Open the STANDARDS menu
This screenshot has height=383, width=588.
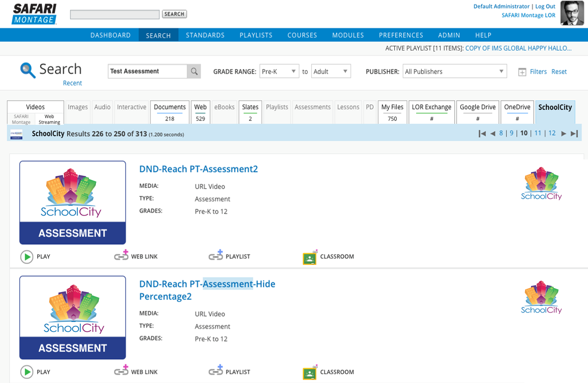click(205, 35)
